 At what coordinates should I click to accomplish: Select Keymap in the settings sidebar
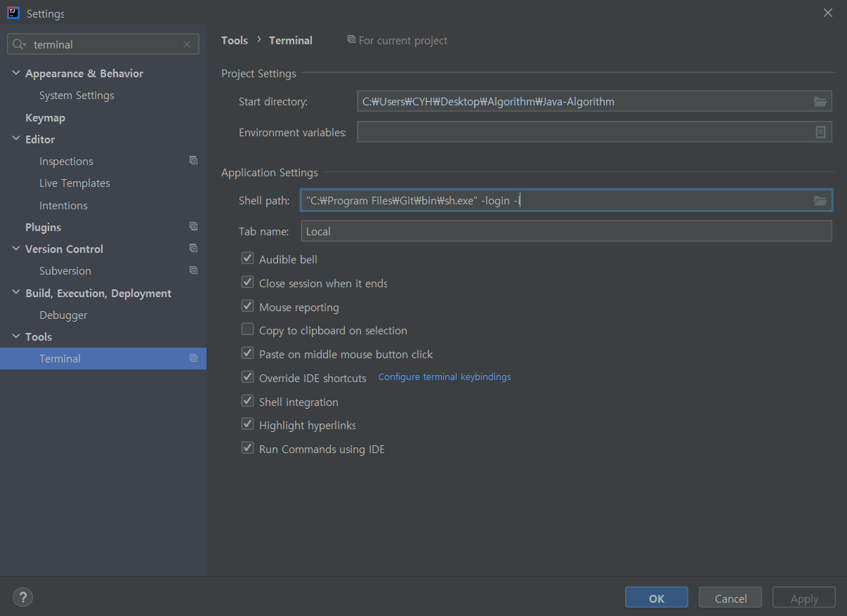pos(45,117)
